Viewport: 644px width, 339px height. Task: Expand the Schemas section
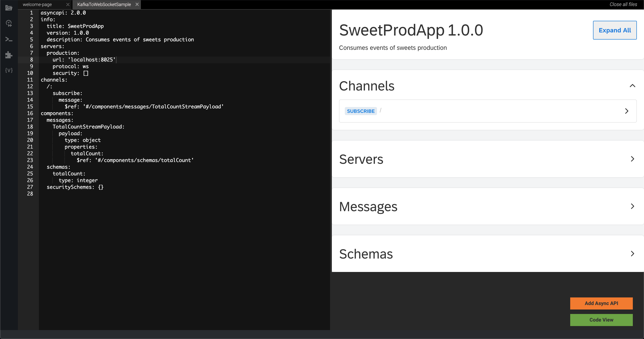pos(633,254)
